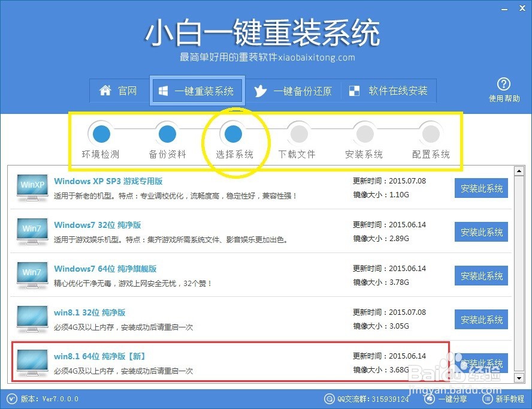Viewport: 532px width, 409px height.
Task: Click 版本: Ver7.0.0.0 text
Action: pos(50,399)
